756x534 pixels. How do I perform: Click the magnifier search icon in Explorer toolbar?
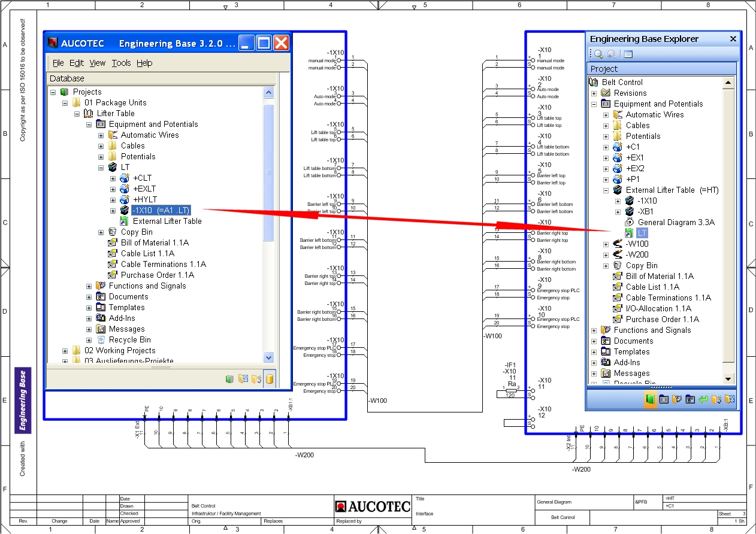598,54
